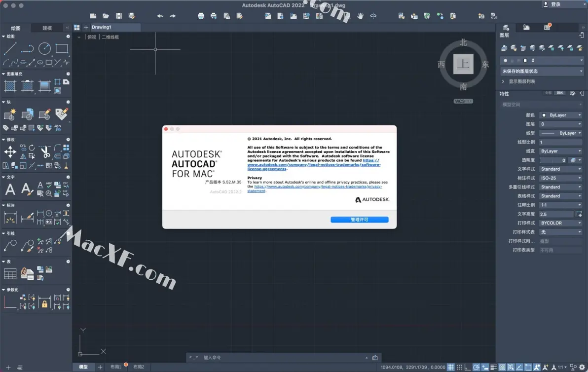Click the 颜色 ByLayer color swatch
Screen dimensions: 588x372
click(544, 115)
